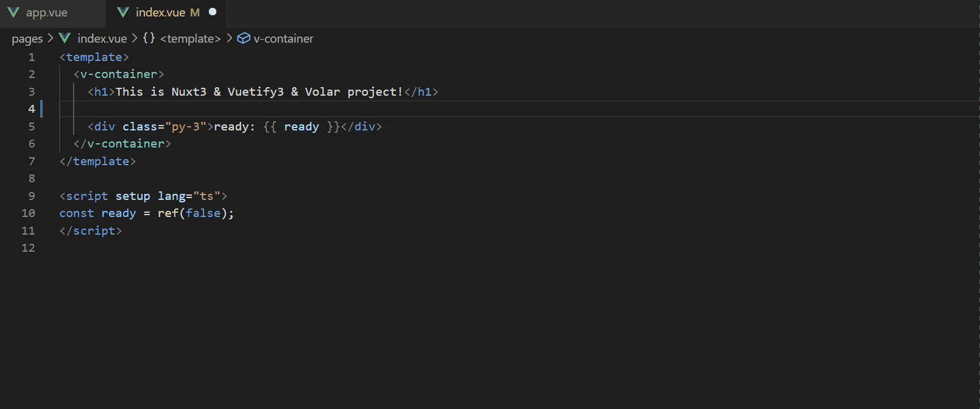Click the cube symbol icon before v-container
This screenshot has width=980, height=409.
244,38
